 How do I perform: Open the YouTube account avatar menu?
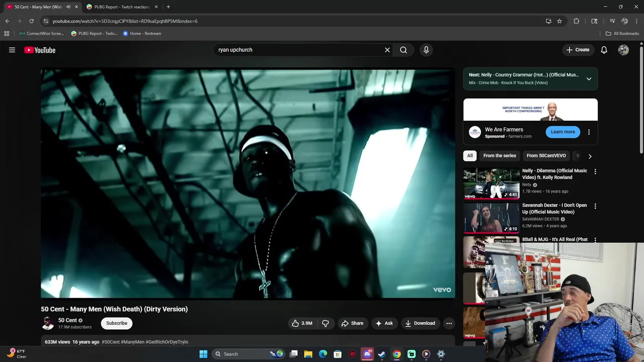623,50
